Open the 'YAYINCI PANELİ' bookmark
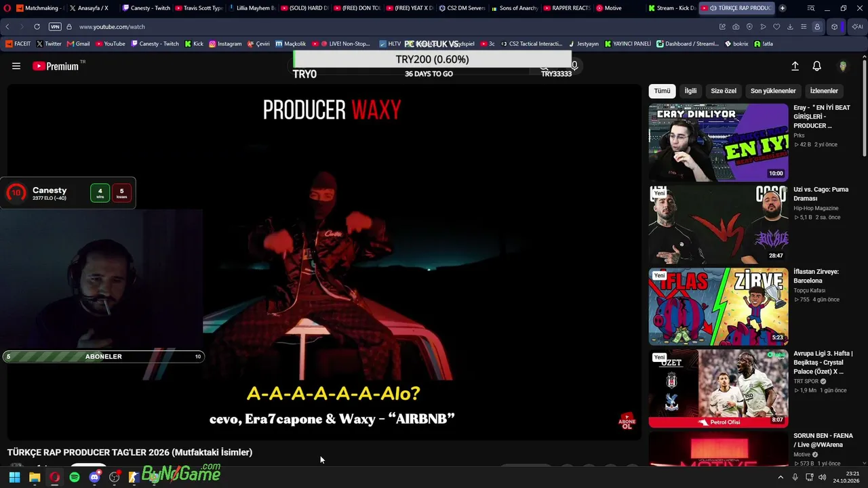The image size is (868, 488). click(627, 43)
